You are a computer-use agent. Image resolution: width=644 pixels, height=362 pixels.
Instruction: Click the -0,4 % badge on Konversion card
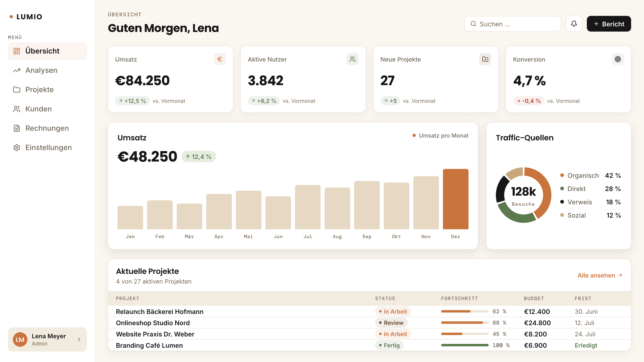coord(528,101)
